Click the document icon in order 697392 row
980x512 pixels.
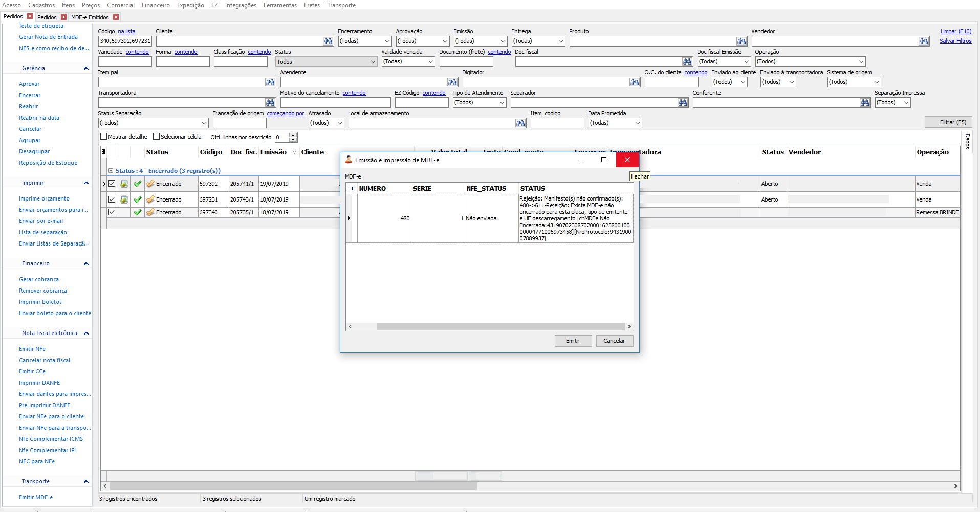[124, 184]
